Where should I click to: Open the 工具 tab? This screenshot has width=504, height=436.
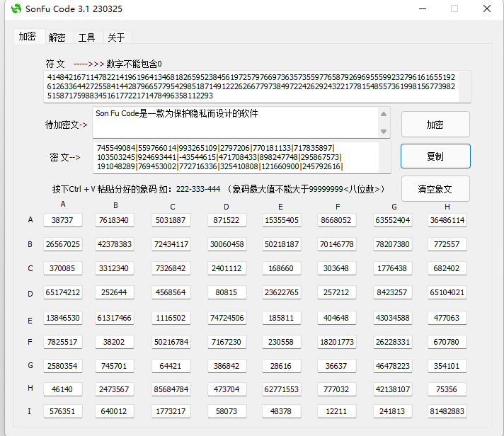coord(86,38)
